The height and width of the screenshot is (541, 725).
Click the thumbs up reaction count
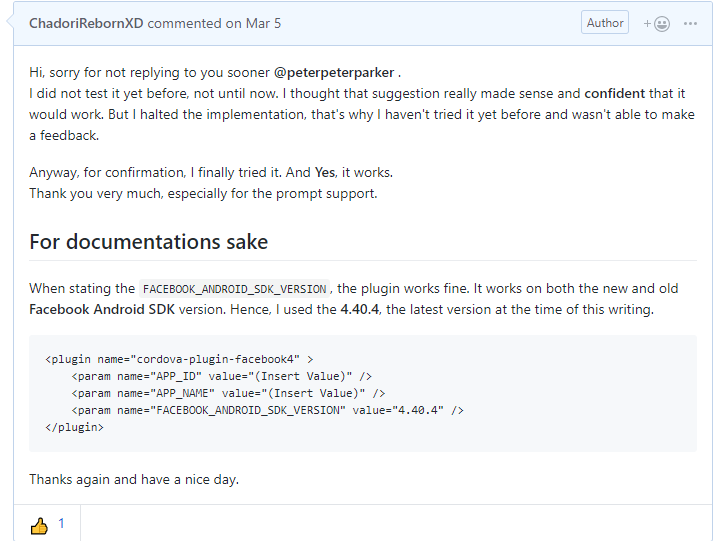point(61,524)
